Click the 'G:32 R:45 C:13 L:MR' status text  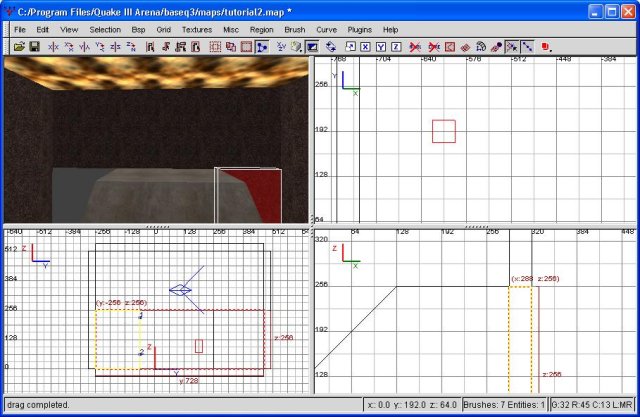click(591, 405)
